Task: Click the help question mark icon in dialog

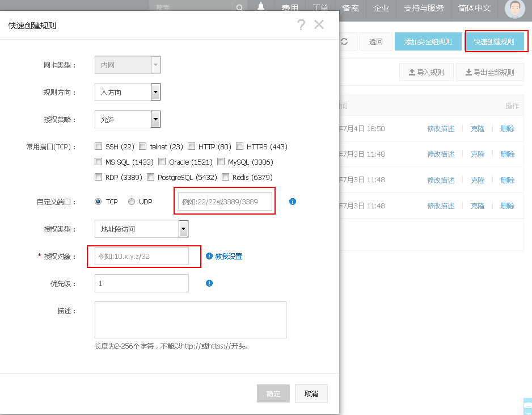Action: point(301,24)
